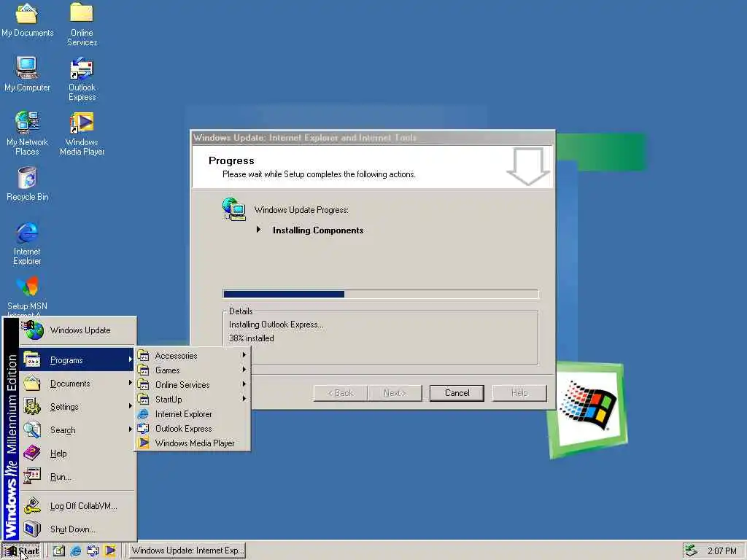Click the Help book icon in Start menu
This screenshot has width=747, height=560.
(32, 453)
